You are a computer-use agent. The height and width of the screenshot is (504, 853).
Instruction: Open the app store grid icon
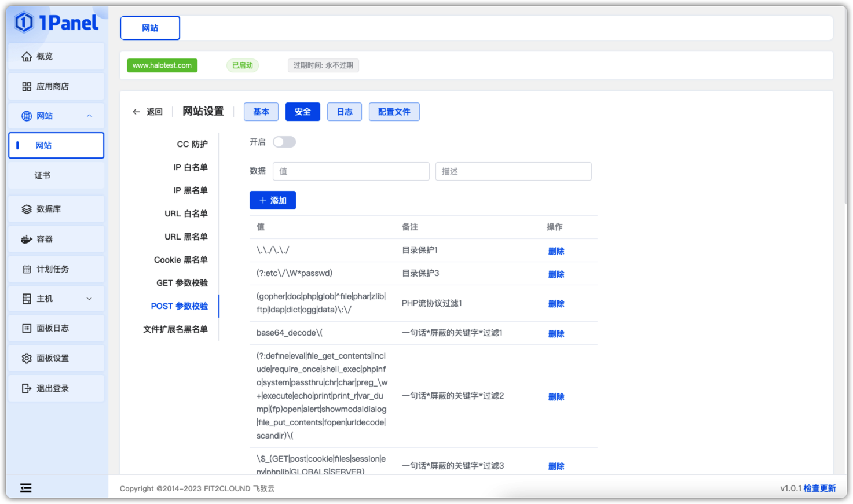coord(27,86)
